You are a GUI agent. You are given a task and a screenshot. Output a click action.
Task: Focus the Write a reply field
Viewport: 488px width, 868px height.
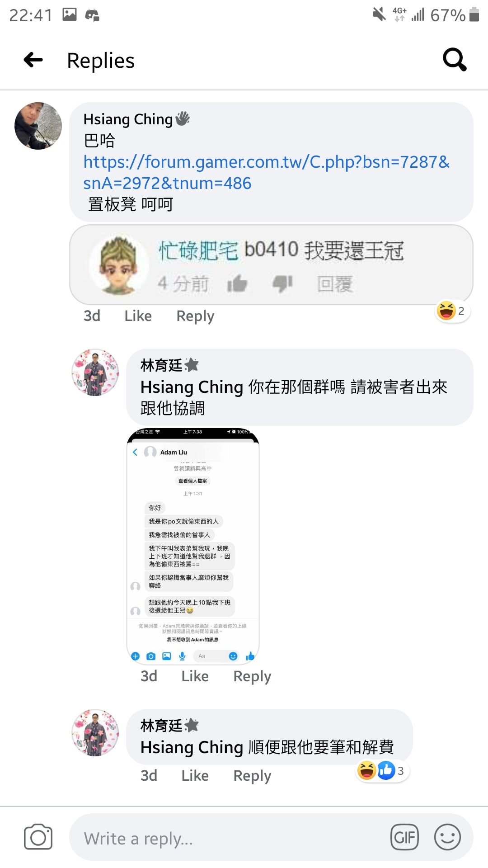click(271, 837)
